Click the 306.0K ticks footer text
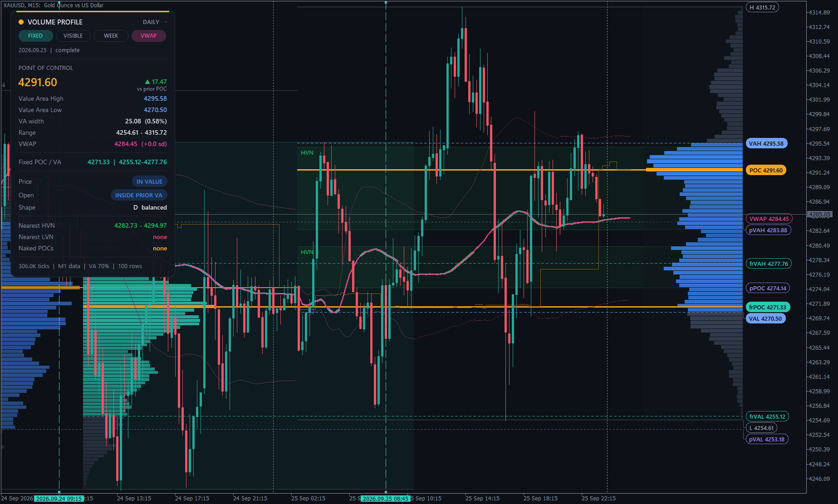 tap(34, 266)
